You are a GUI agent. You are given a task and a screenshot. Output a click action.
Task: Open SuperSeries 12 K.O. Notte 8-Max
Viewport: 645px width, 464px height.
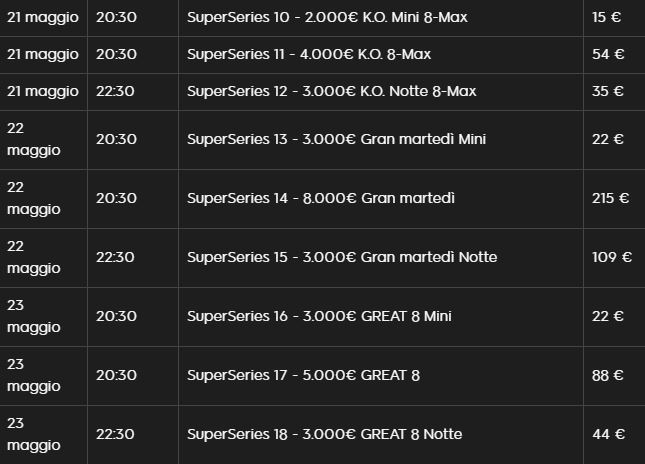(x=332, y=91)
